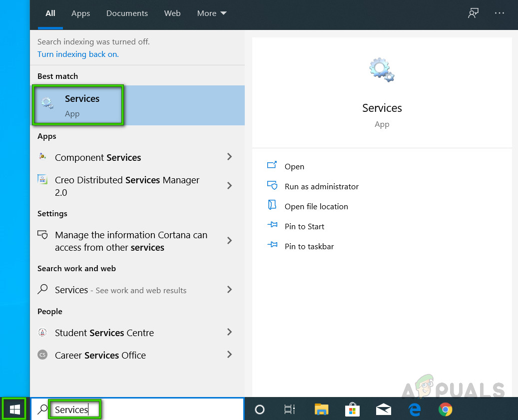Click the Services search text field
Viewport: 518px width, 420px height.
pos(138,410)
